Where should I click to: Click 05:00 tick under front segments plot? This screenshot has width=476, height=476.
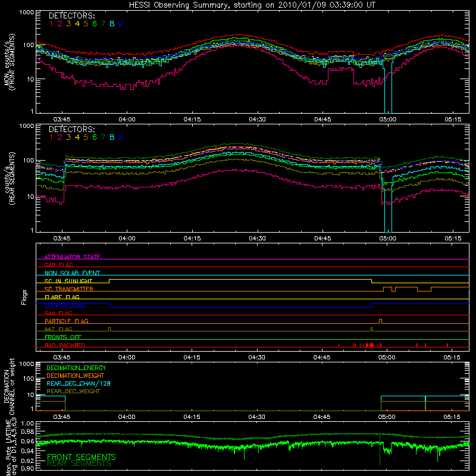point(388,120)
